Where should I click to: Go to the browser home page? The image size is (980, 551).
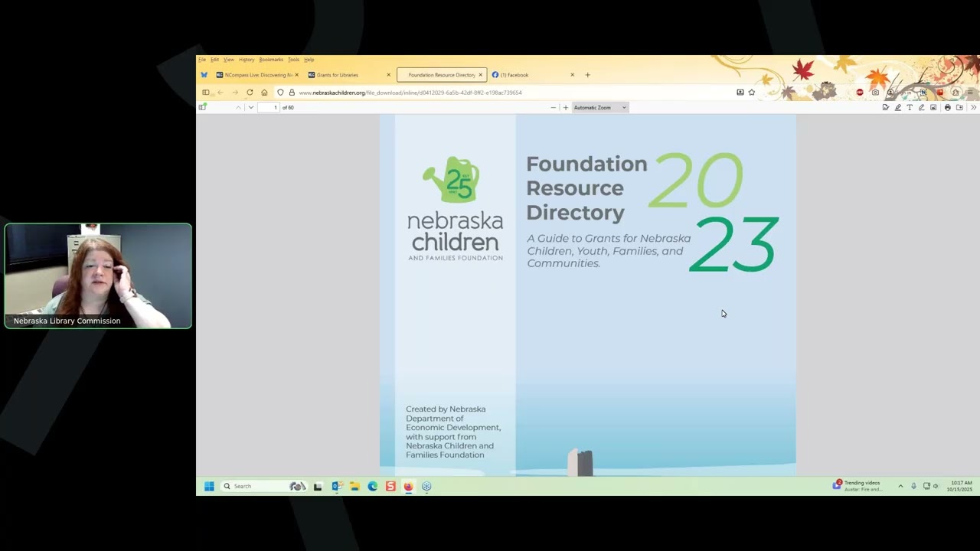coord(264,93)
